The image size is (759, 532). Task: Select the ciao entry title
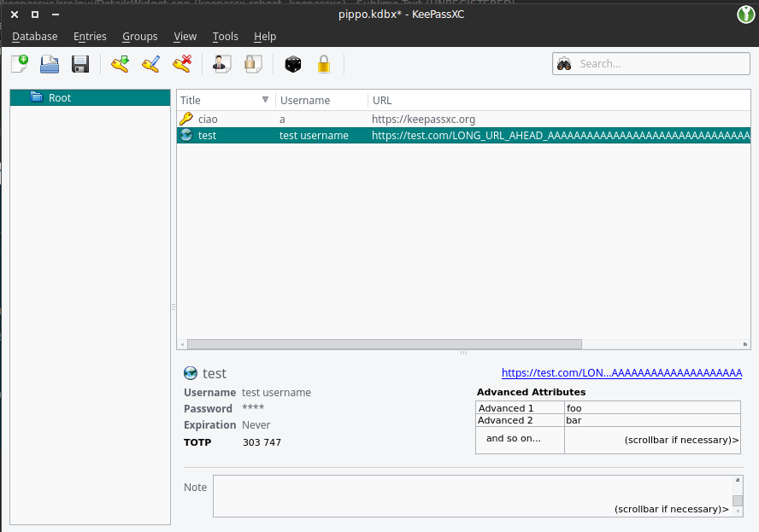208,119
